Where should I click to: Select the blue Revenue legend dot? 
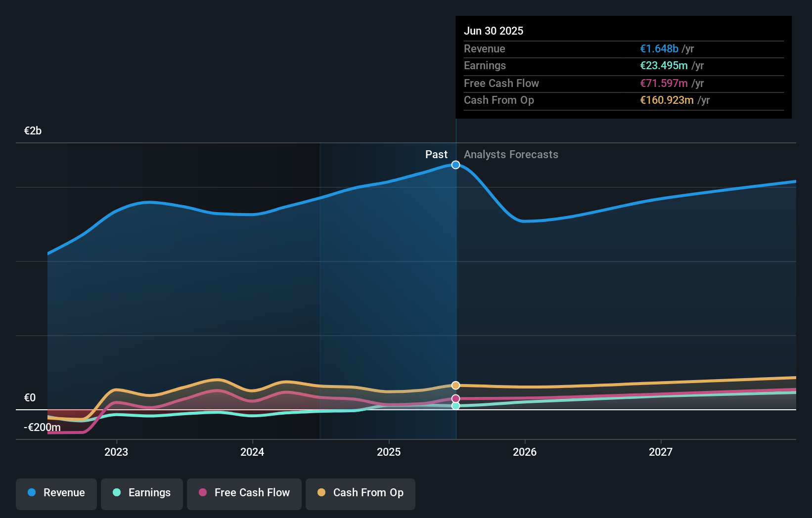(x=31, y=493)
